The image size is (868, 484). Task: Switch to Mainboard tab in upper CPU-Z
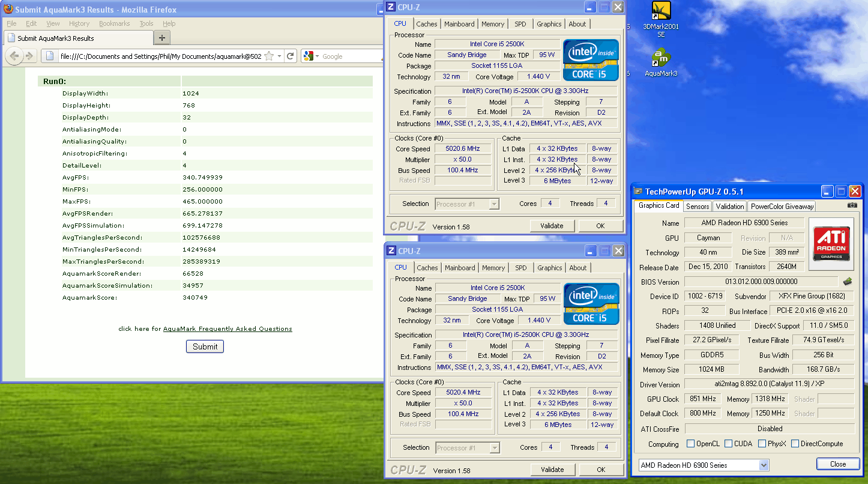click(459, 24)
